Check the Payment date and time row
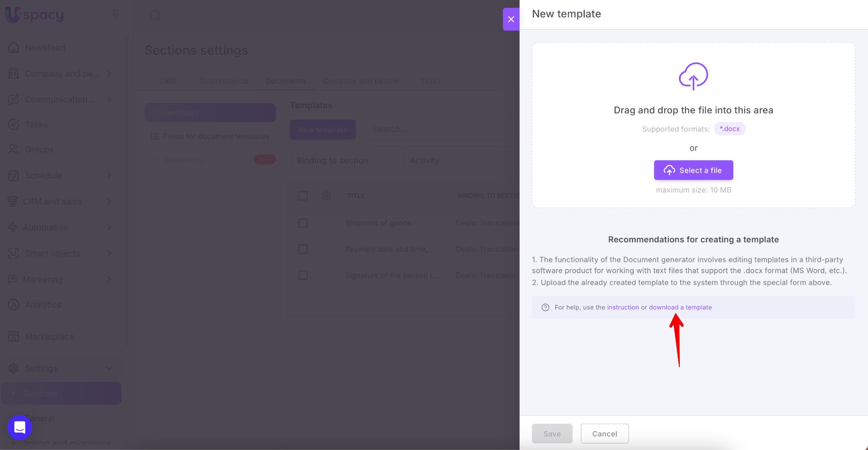Image resolution: width=868 pixels, height=450 pixels. 303,249
